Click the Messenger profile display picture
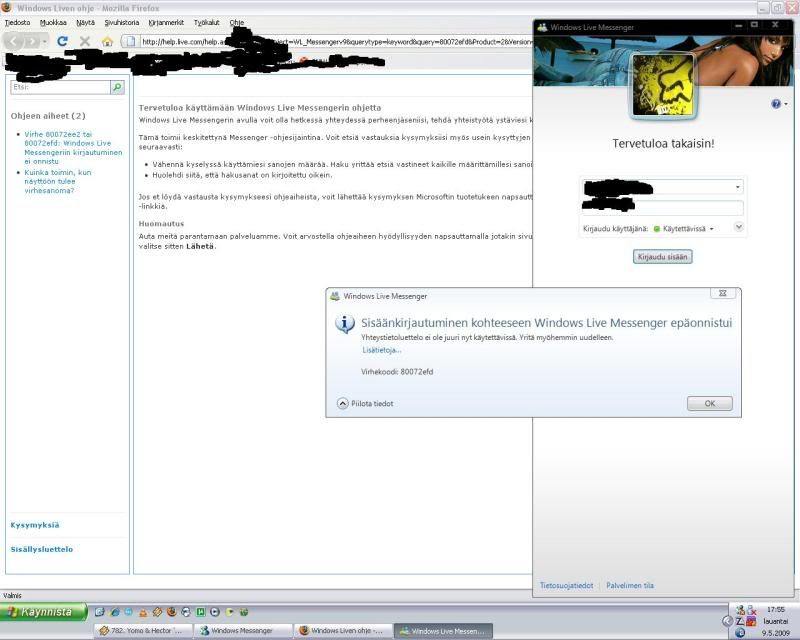Screen dimensions: 800x640 (x=663, y=85)
